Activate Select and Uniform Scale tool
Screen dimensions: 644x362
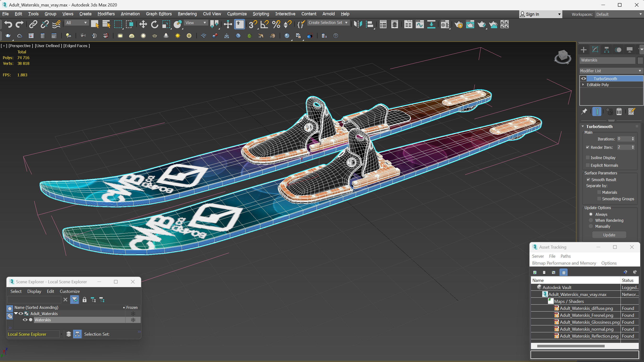[x=166, y=24]
